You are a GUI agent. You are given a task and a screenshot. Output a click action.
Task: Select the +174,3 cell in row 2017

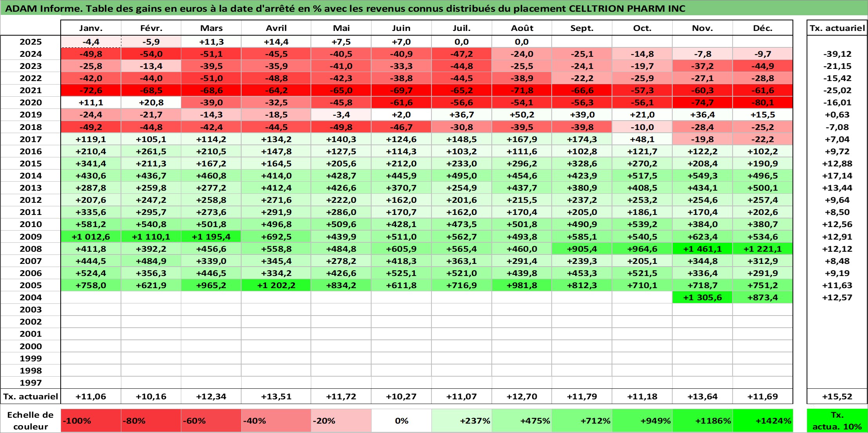[582, 139]
